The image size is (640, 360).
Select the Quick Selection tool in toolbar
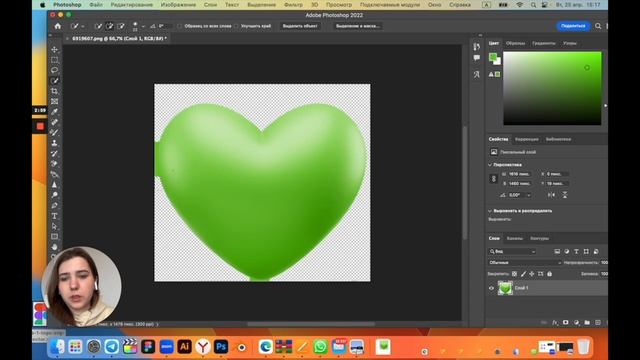pos(54,81)
